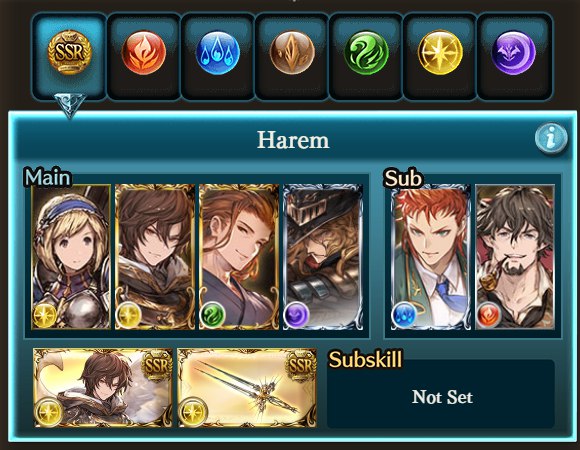Select bearded fire character with pipe

click(515, 257)
